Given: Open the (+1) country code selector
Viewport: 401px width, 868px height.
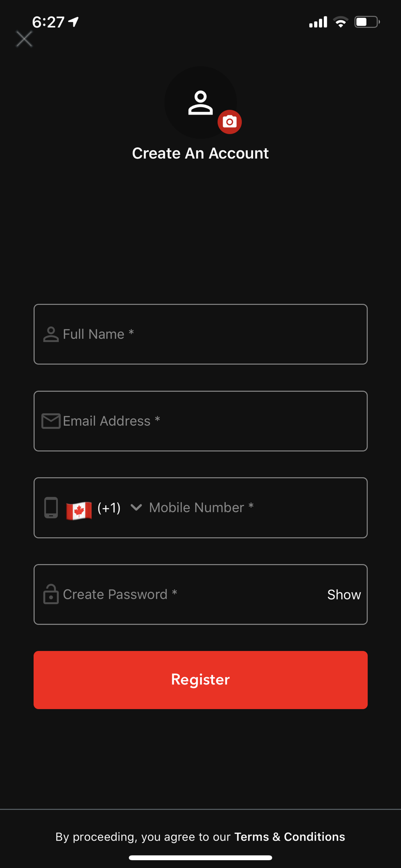Looking at the screenshot, I should click(109, 507).
